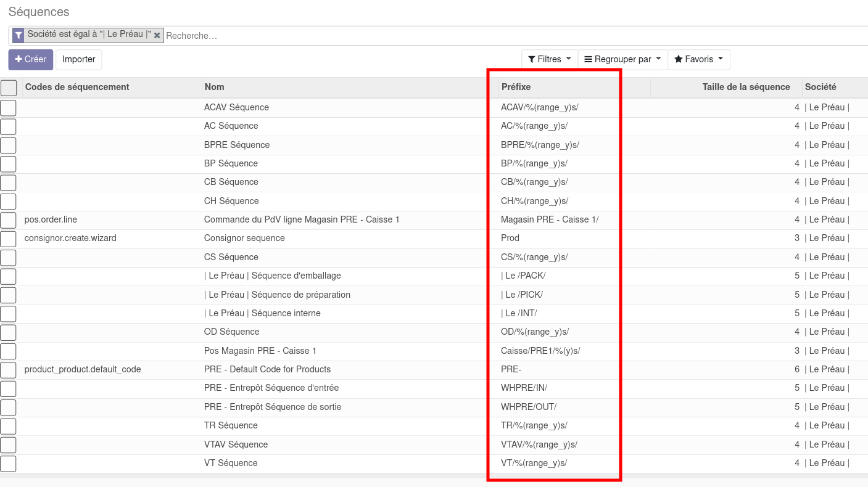This screenshot has height=487, width=868.
Task: Click the Importer button
Action: [79, 60]
